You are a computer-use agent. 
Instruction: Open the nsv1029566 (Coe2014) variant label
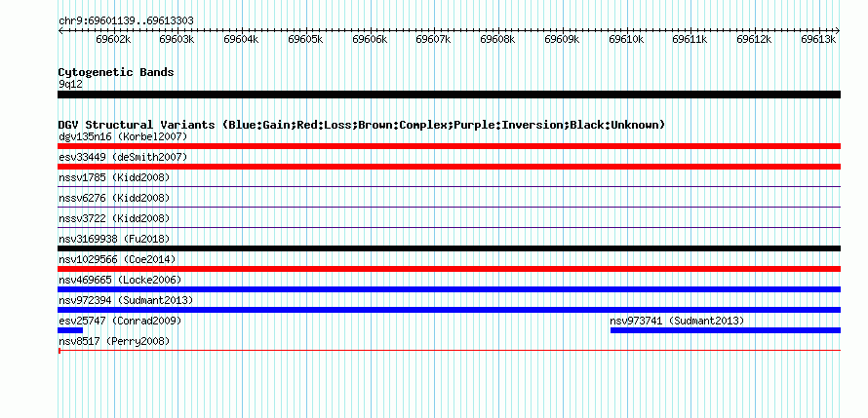tap(117, 259)
